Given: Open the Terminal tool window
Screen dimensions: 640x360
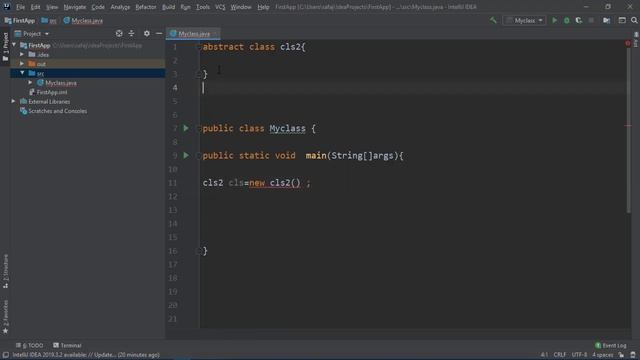Looking at the screenshot, I should click(67, 345).
